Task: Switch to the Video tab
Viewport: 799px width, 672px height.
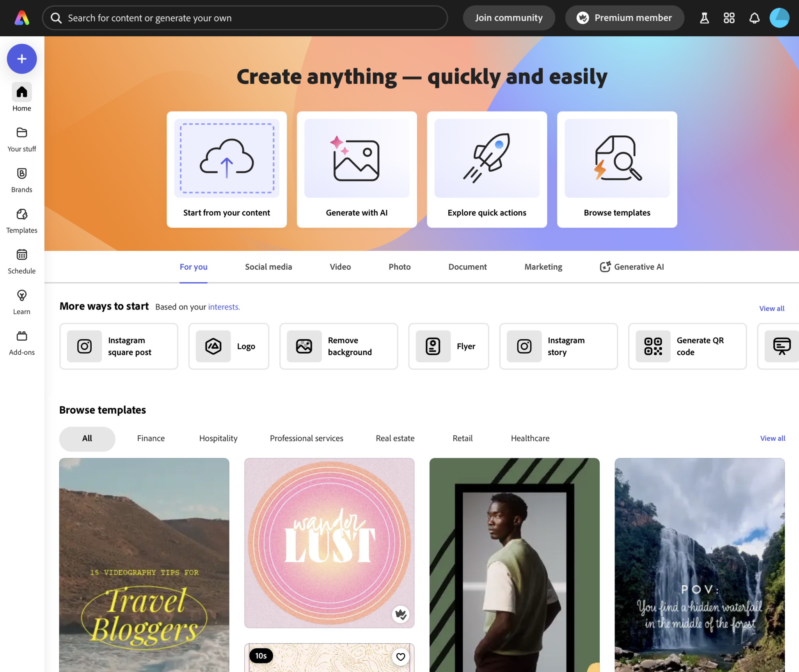Action: (340, 267)
